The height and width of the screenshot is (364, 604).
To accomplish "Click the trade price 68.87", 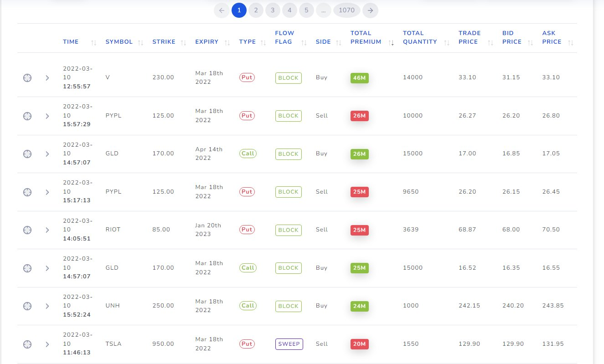I will tap(467, 230).
